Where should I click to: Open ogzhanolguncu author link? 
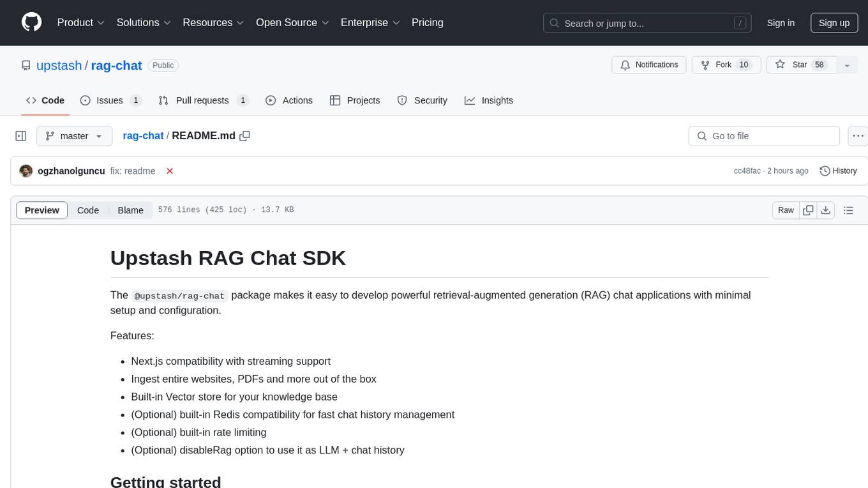[x=71, y=171]
